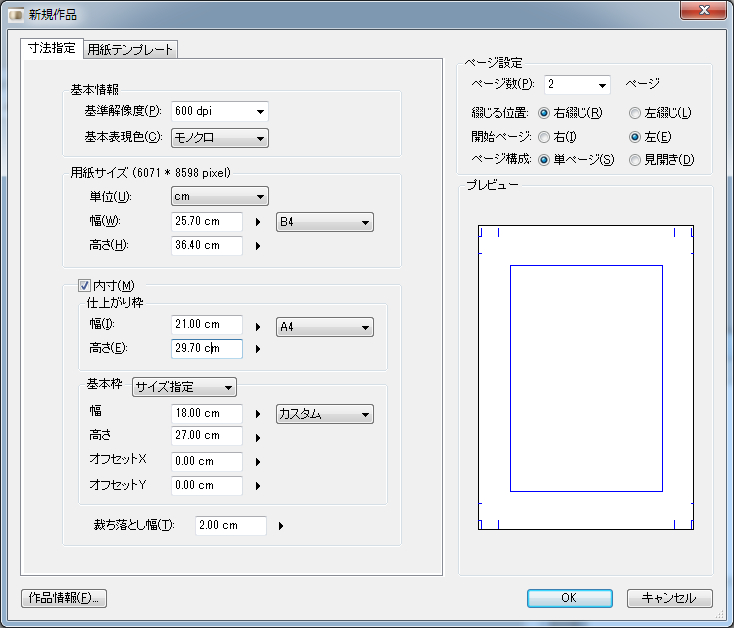Viewport: 734px width, 628px height.
Task: Open the B4 paper size dropdown
Action: tap(324, 222)
